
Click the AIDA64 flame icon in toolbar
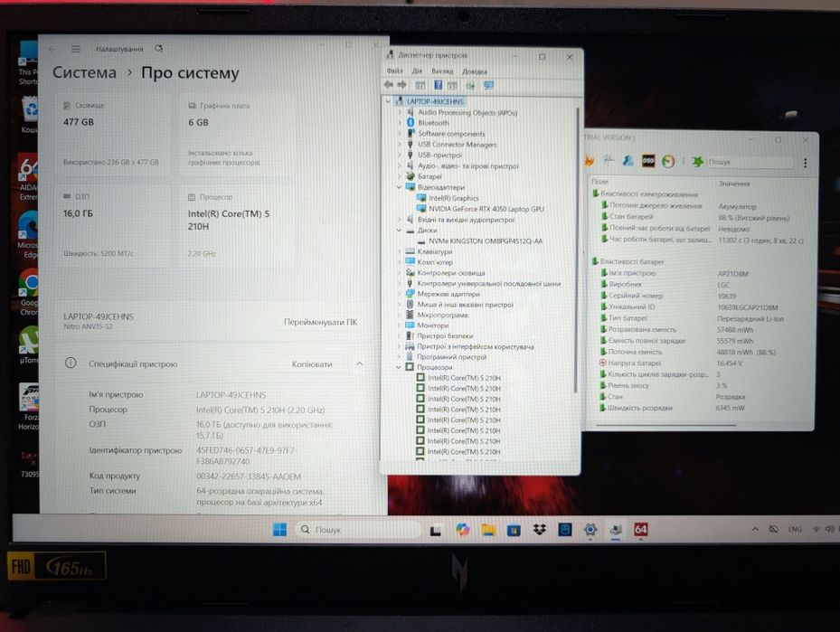[590, 161]
